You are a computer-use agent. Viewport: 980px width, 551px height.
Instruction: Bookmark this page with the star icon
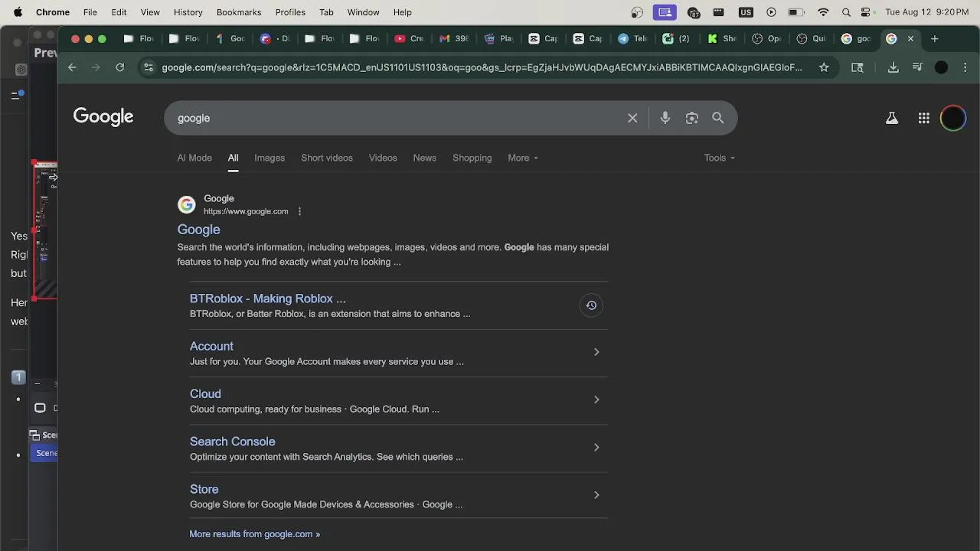(824, 67)
